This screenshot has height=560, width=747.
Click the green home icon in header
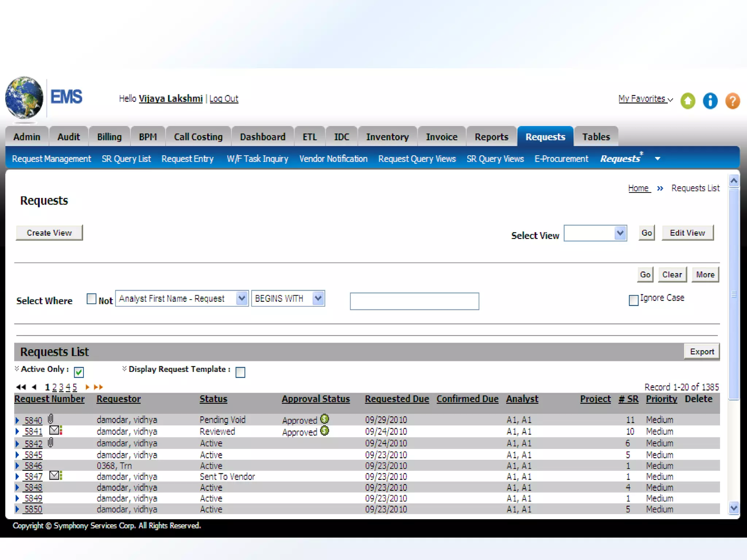tap(688, 101)
